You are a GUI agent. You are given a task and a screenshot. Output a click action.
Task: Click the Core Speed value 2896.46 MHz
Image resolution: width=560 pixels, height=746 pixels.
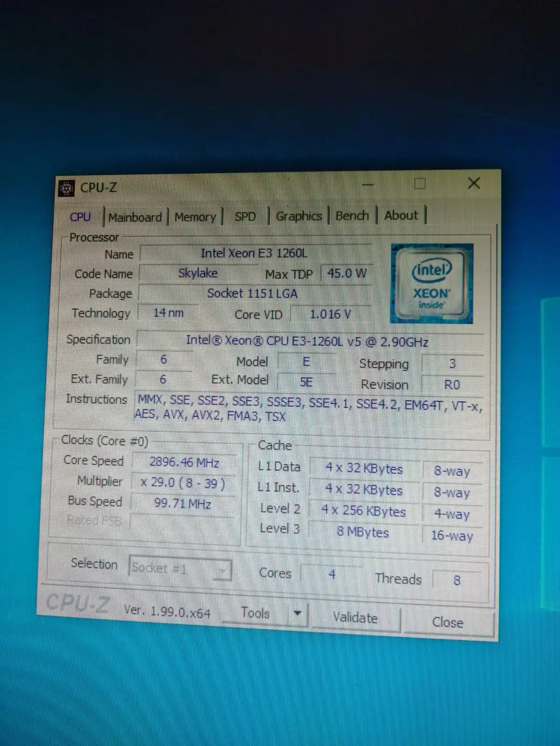(x=184, y=462)
